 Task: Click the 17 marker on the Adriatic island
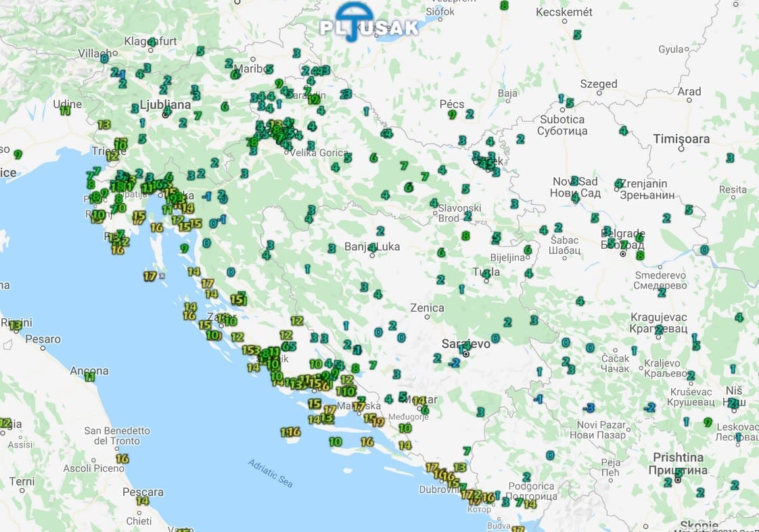coord(150,276)
